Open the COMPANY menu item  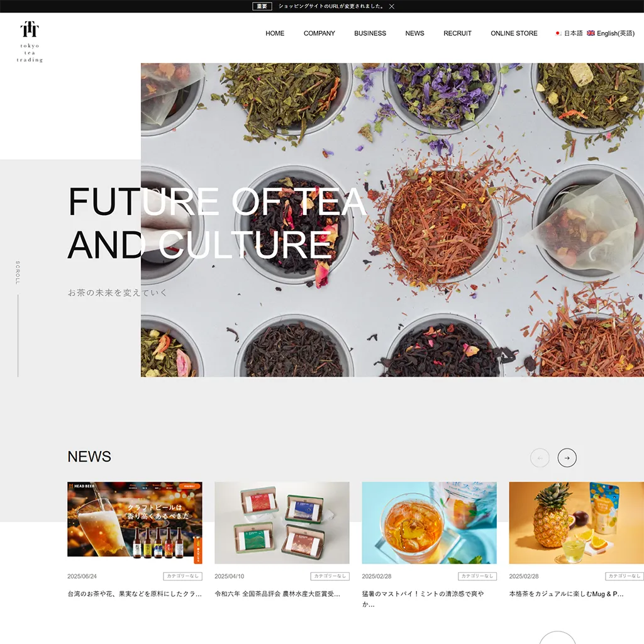point(319,33)
